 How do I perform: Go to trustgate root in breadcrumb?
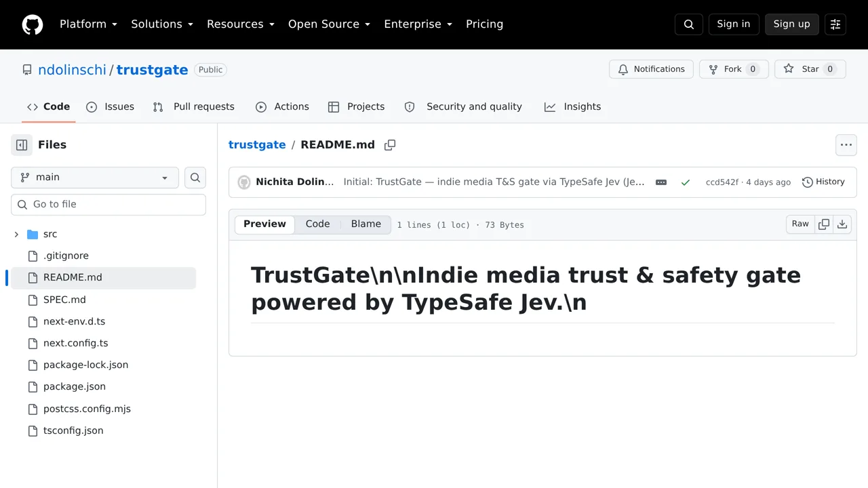(257, 145)
